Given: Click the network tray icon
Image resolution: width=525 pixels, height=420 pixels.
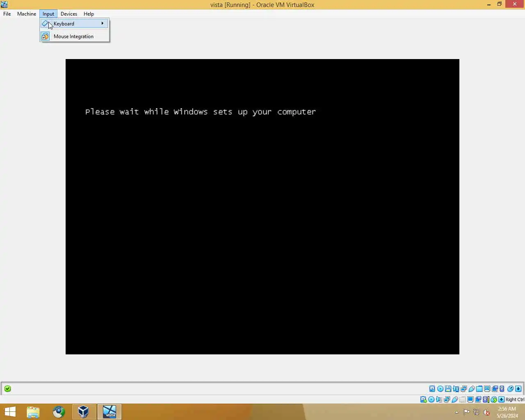Looking at the screenshot, I should click(x=477, y=412).
